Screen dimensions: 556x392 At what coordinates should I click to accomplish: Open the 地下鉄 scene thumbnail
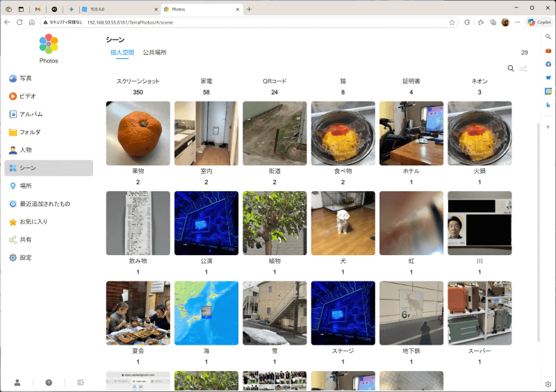coord(411,313)
